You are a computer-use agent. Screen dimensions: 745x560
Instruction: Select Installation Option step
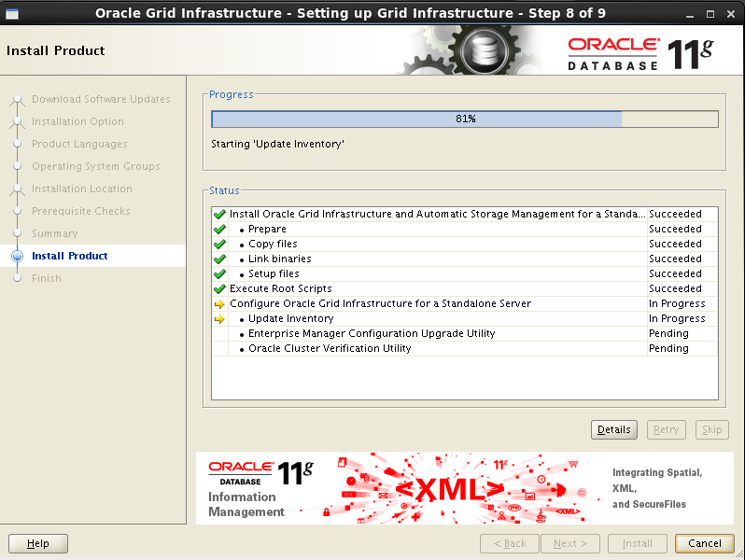77,121
